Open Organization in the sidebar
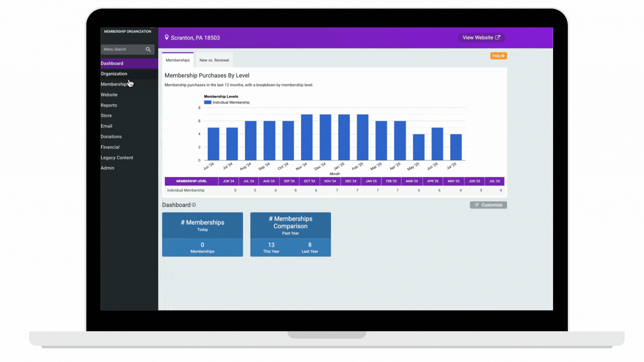 (114, 74)
